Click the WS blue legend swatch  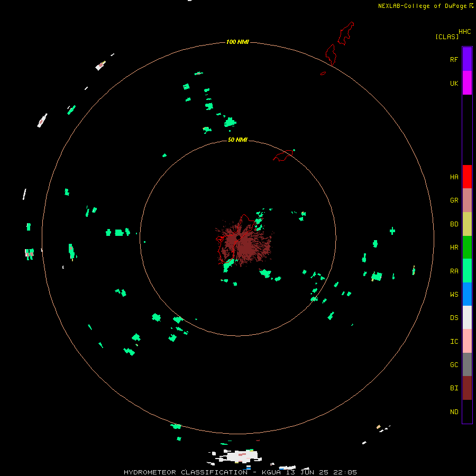tap(467, 294)
